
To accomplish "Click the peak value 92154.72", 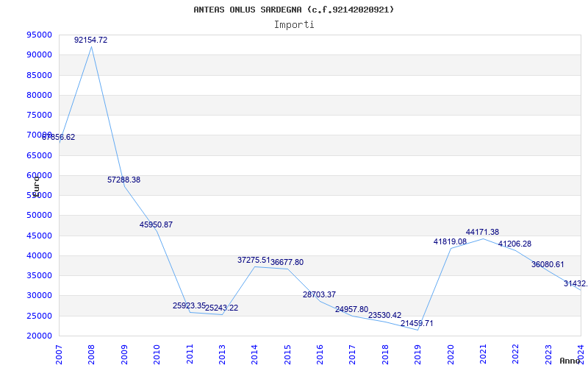I will [90, 40].
